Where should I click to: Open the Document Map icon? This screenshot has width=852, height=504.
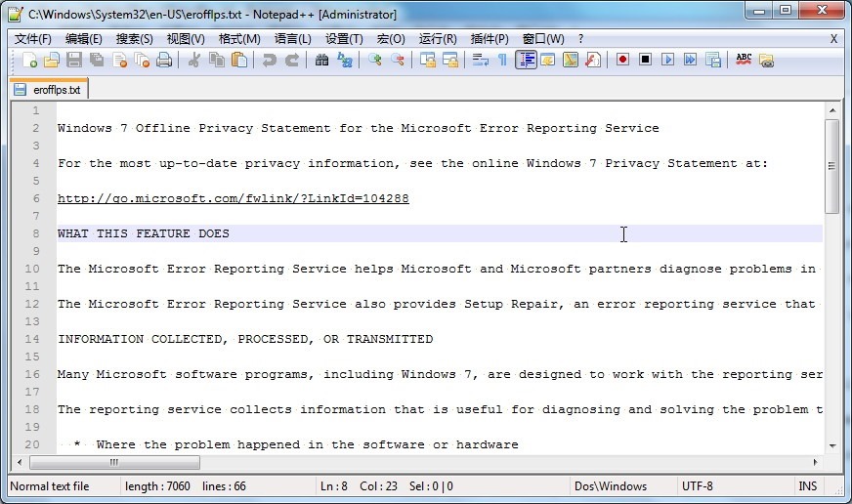tap(571, 60)
